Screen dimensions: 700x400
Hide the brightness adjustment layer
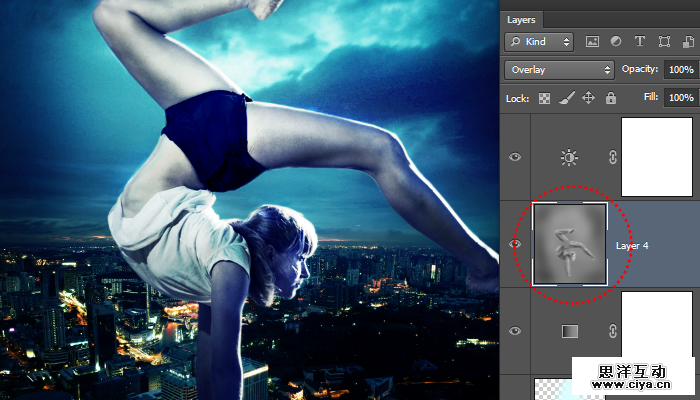click(515, 157)
